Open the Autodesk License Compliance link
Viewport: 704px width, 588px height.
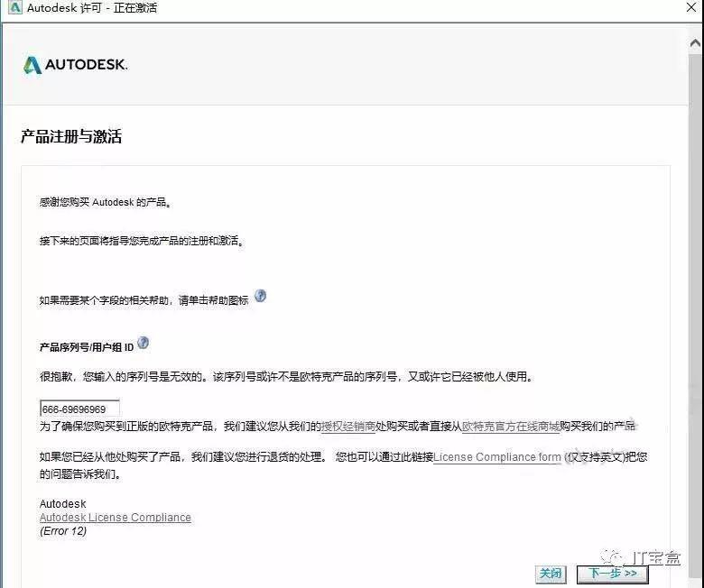(x=116, y=517)
